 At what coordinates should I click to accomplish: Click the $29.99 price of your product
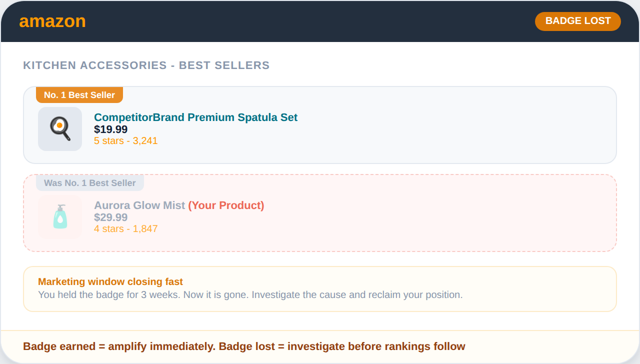pos(110,217)
